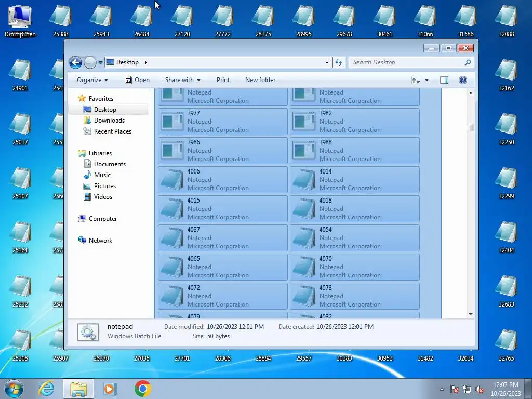The width and height of the screenshot is (532, 399).
Task: Select notepad file 4054
Action: [354, 238]
